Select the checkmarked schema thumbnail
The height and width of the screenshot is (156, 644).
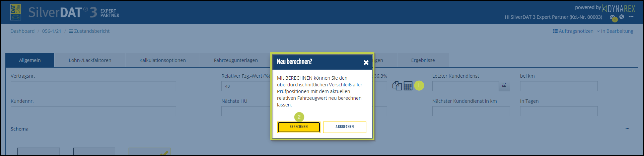(149, 152)
